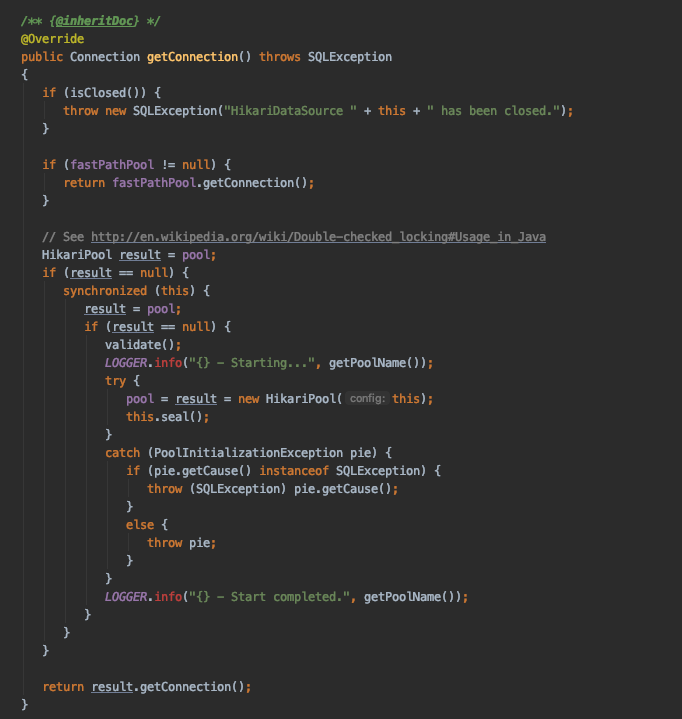Click the (SQLException) cast expression
682x719 pixels.
point(238,489)
